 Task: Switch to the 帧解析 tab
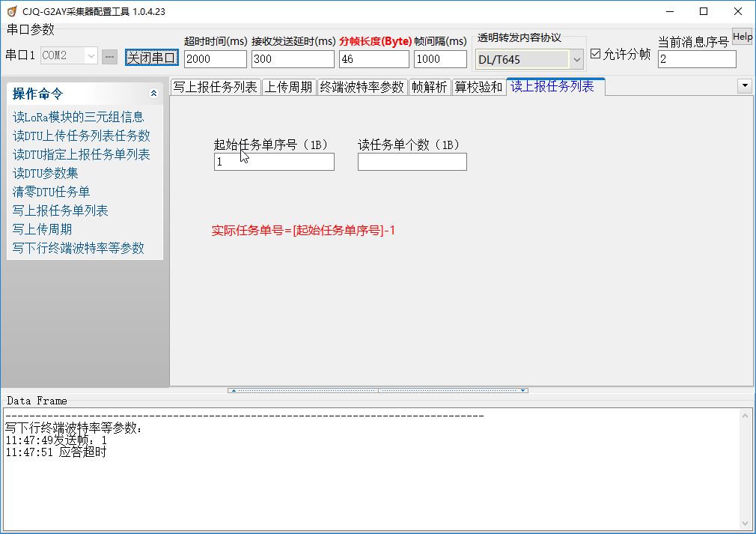pyautogui.click(x=430, y=86)
